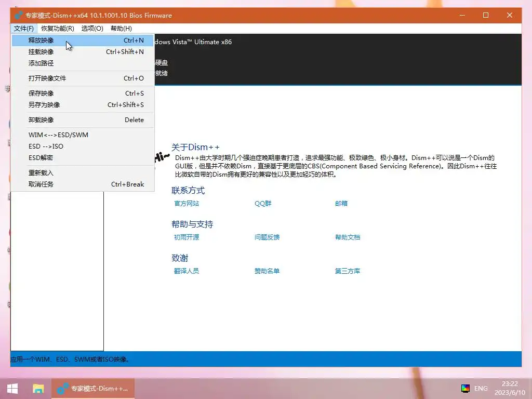Click the colorful tray monitor icon

[x=465, y=389]
